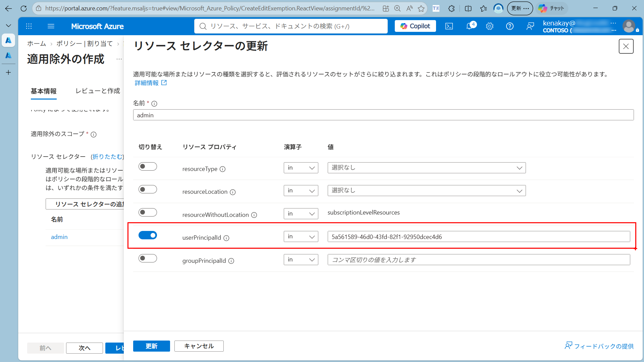Collapse the resource selector section (折りたたむ)
The image size is (644, 362).
point(107,157)
